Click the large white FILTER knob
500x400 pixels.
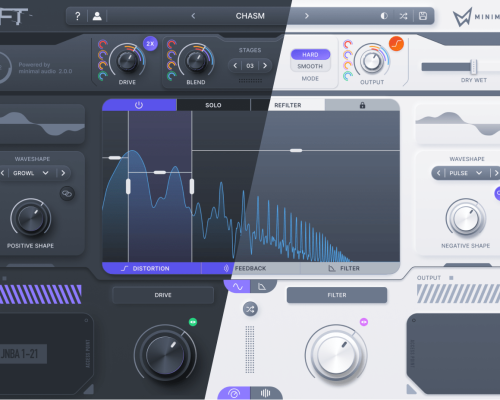coord(336,355)
